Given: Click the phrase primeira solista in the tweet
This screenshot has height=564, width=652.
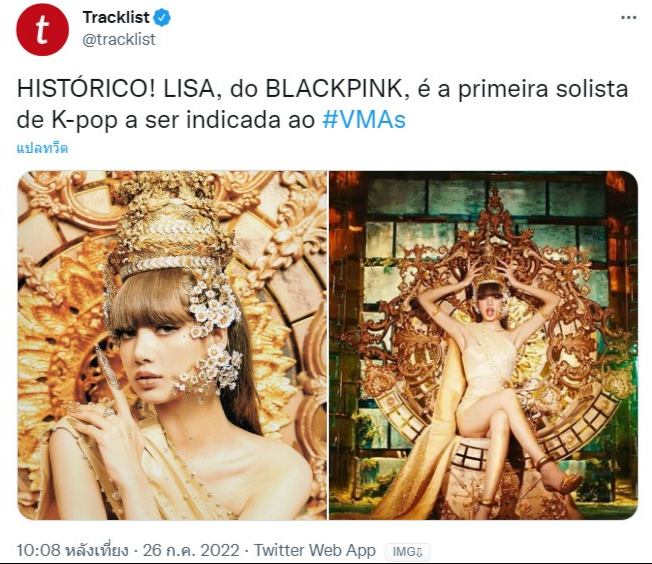Looking at the screenshot, I should pyautogui.click(x=543, y=89).
